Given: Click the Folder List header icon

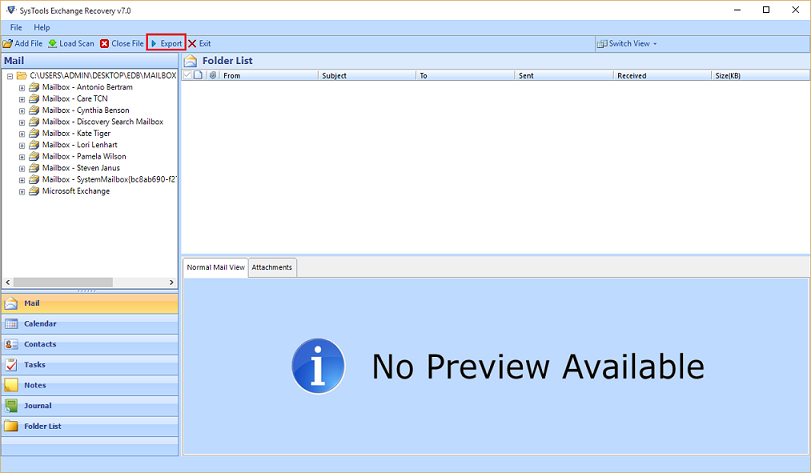Looking at the screenshot, I should pyautogui.click(x=190, y=60).
